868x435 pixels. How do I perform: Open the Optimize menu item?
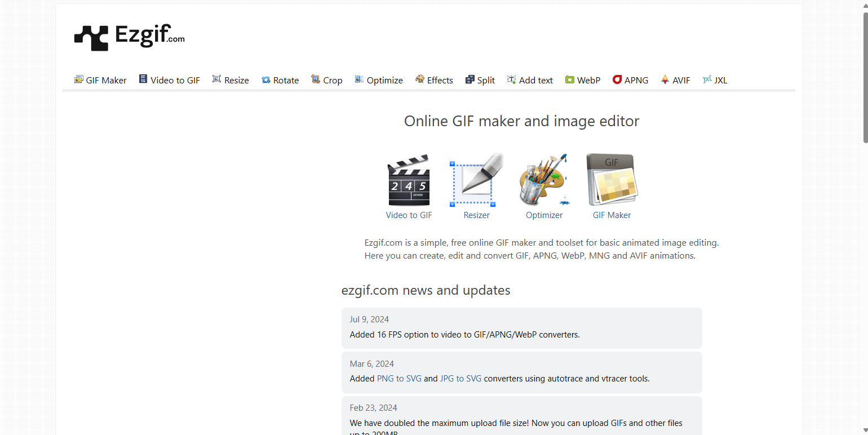(x=379, y=80)
